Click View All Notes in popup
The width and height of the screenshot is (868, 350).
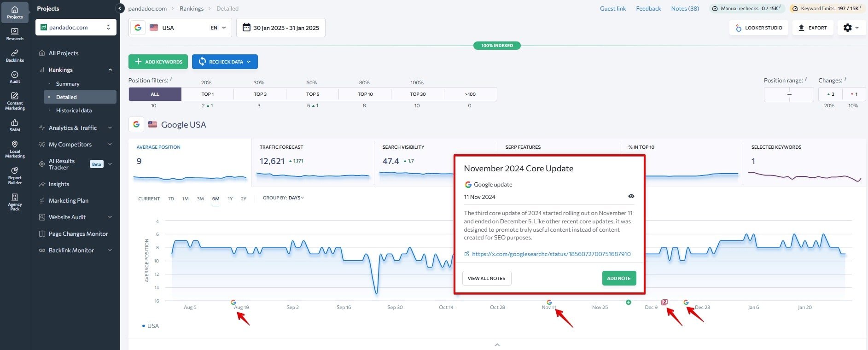[487, 278]
